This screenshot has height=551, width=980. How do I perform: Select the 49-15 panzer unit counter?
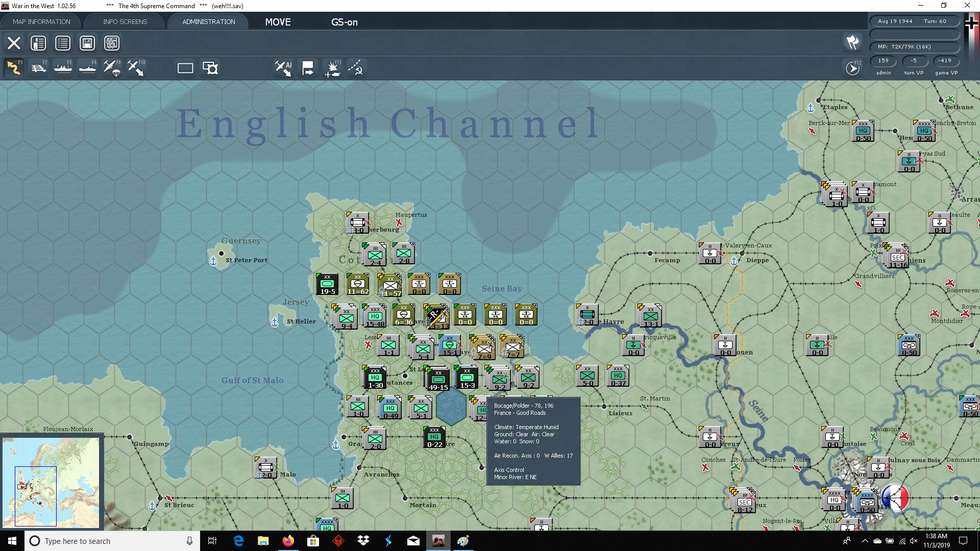[x=438, y=379]
